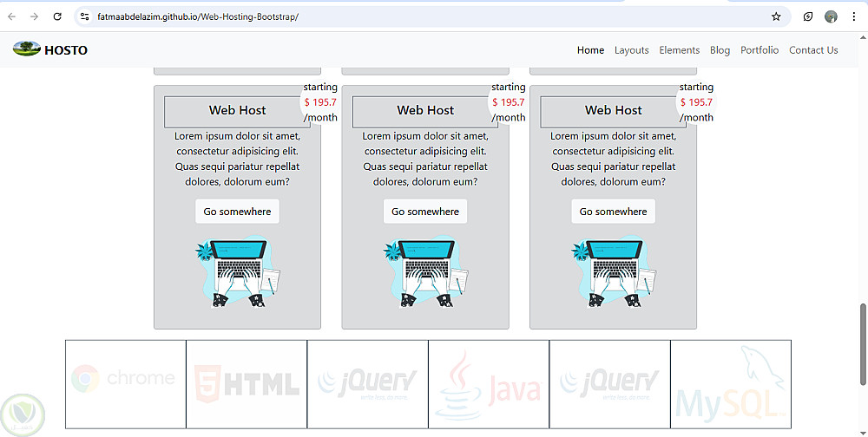This screenshot has width=868, height=437.
Task: Click Go somewhere in the third card
Action: coord(614,212)
